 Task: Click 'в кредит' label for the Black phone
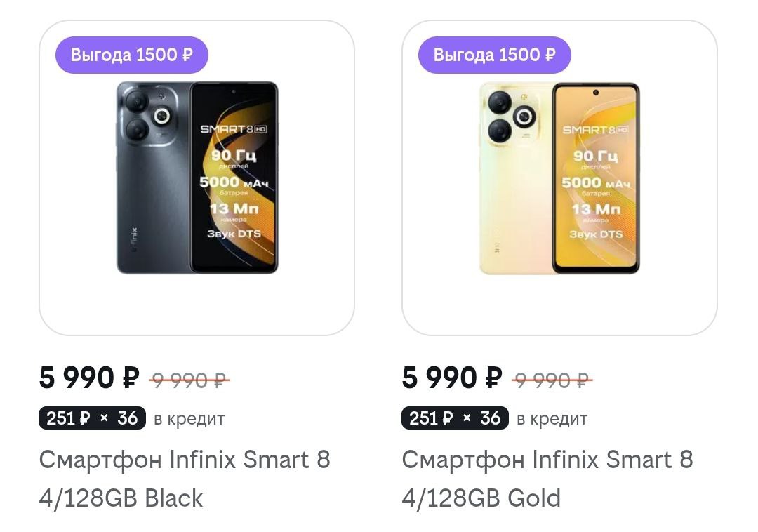(189, 419)
